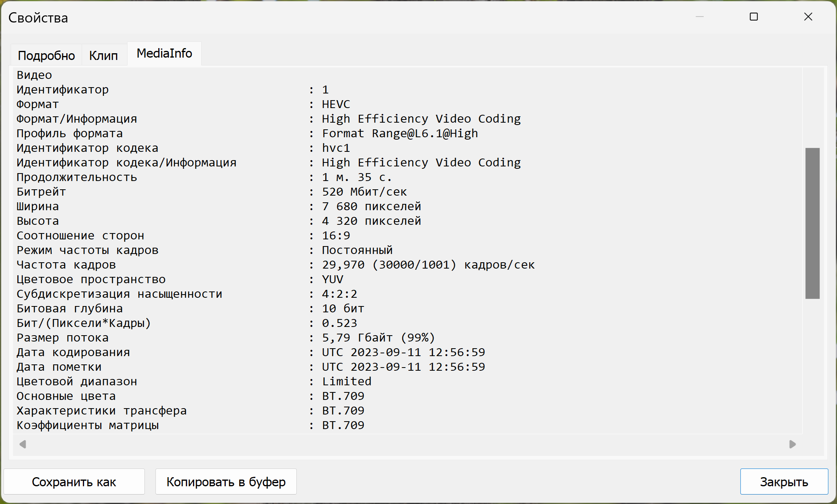Click the HEVC format value text
Image resolution: width=837 pixels, height=504 pixels.
coord(336,104)
